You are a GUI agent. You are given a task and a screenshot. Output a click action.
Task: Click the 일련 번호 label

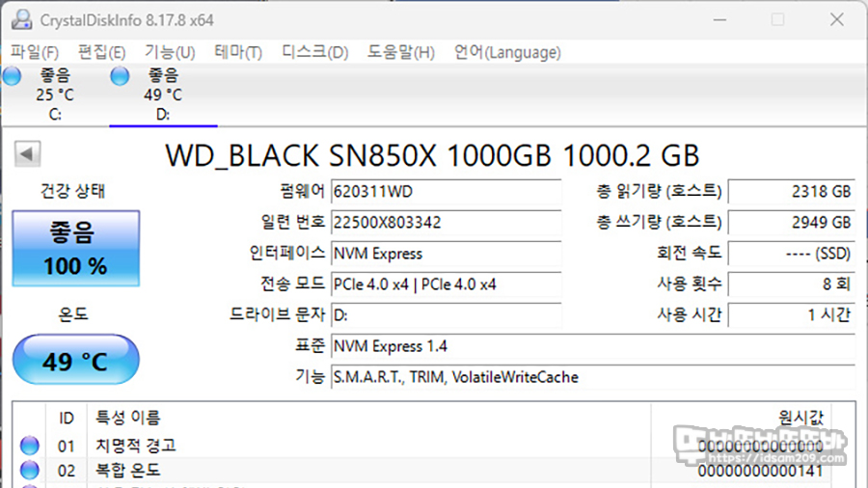coord(293,223)
